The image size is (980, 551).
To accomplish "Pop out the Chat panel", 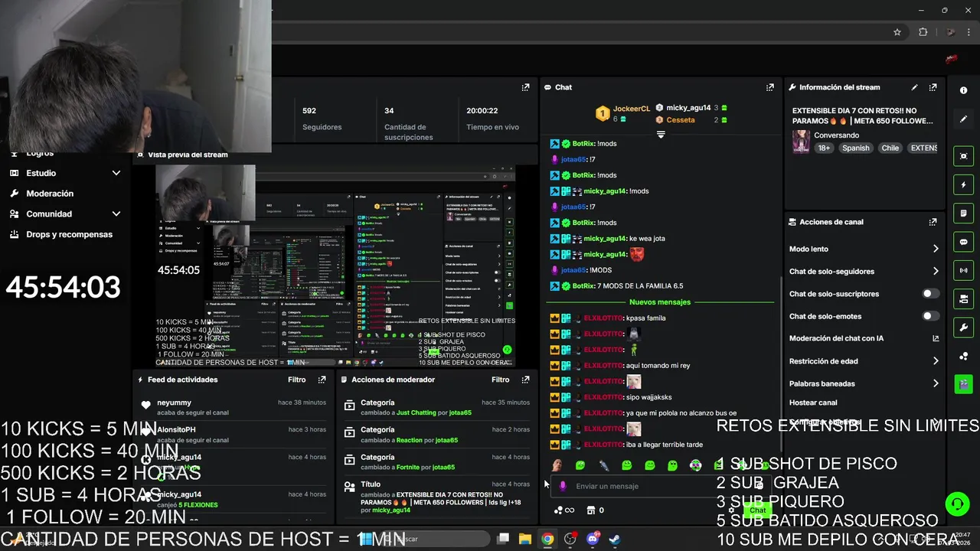I will click(x=770, y=87).
